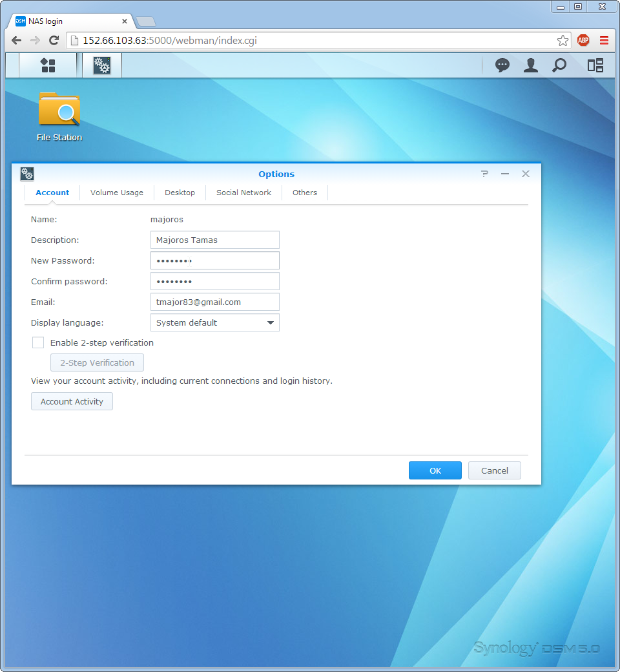Open the notifications speech bubble icon
Viewport: 620px width, 672px height.
tap(502, 65)
